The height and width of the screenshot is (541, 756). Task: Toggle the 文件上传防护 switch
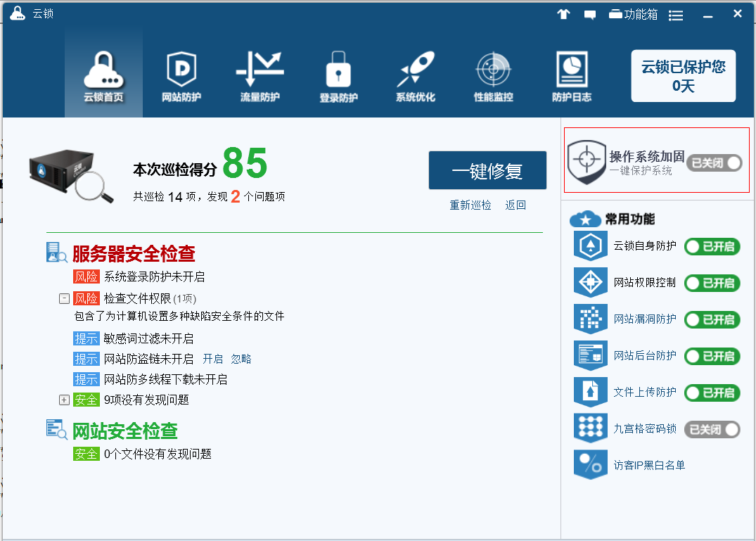[x=712, y=393]
